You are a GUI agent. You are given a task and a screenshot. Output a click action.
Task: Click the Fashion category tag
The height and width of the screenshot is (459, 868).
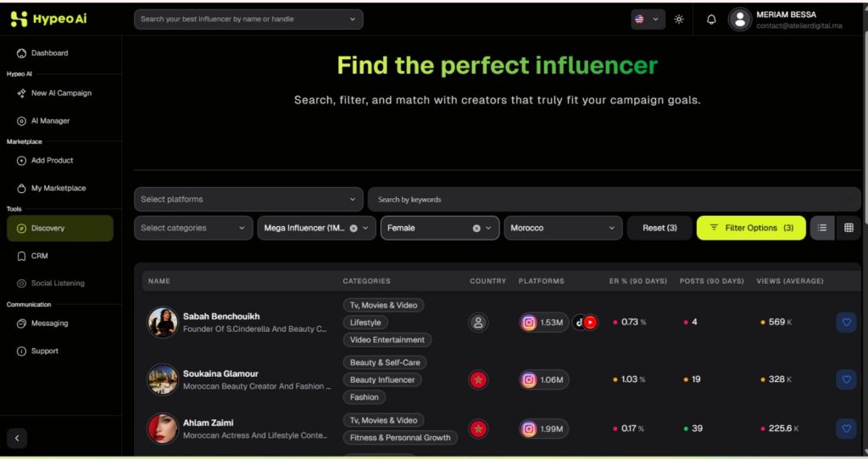coord(364,397)
